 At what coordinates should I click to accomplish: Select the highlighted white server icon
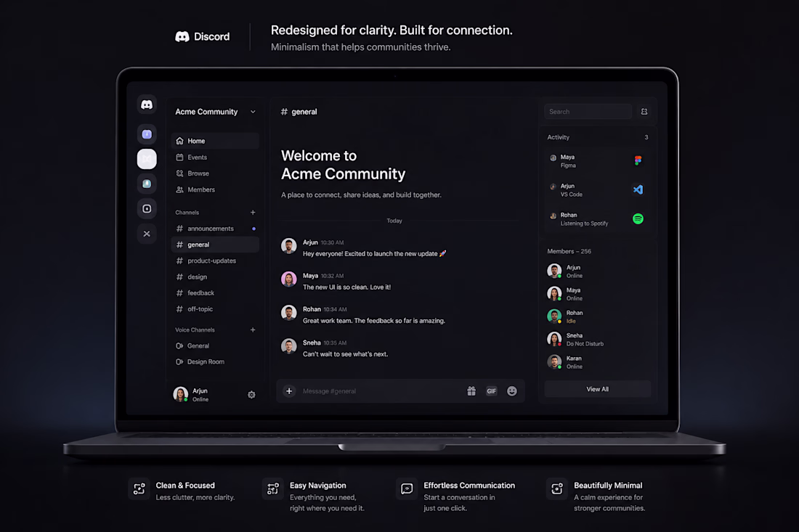pos(147,159)
